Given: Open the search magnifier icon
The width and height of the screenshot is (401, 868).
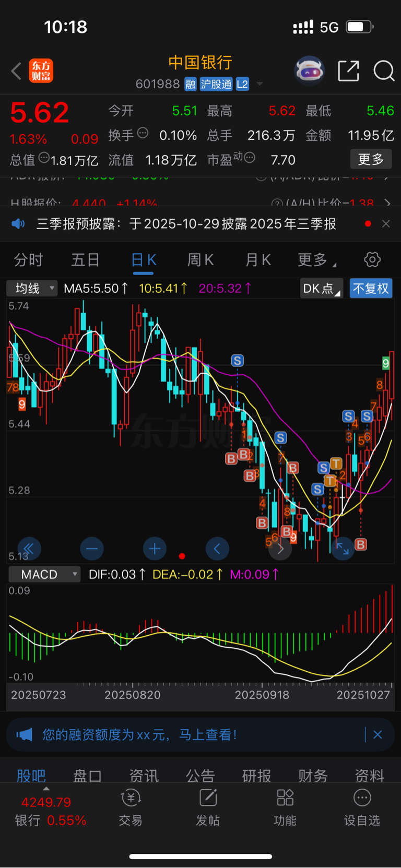Looking at the screenshot, I should 384,71.
